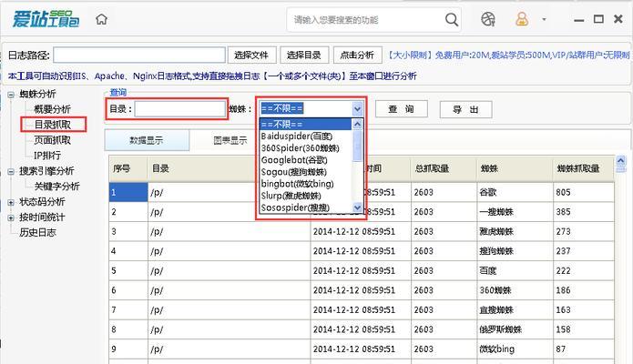
Task: Click the 百度 spider cell
Action: coord(515,270)
